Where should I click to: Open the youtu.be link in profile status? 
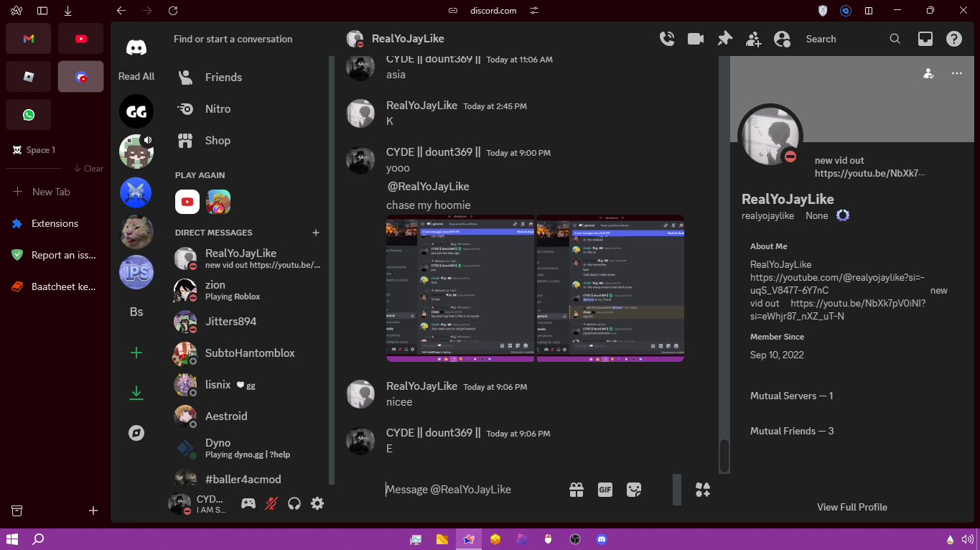870,174
